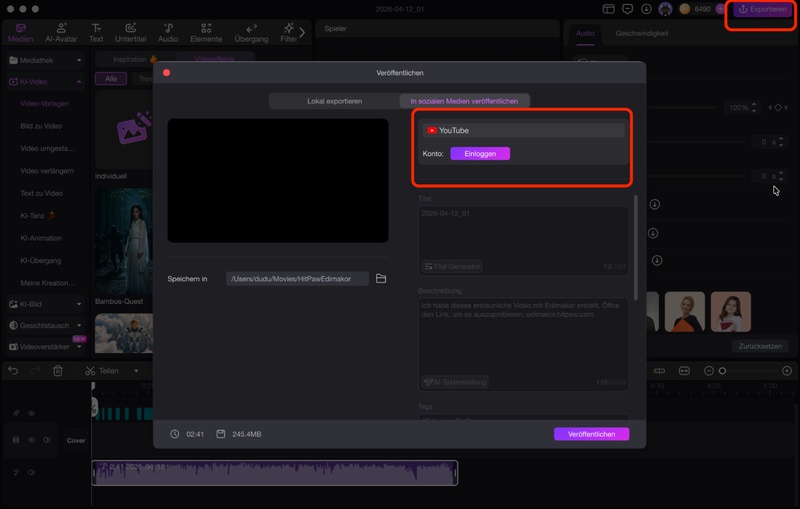
Task: Select Video-Vorlagen in the sidebar
Action: pos(44,104)
